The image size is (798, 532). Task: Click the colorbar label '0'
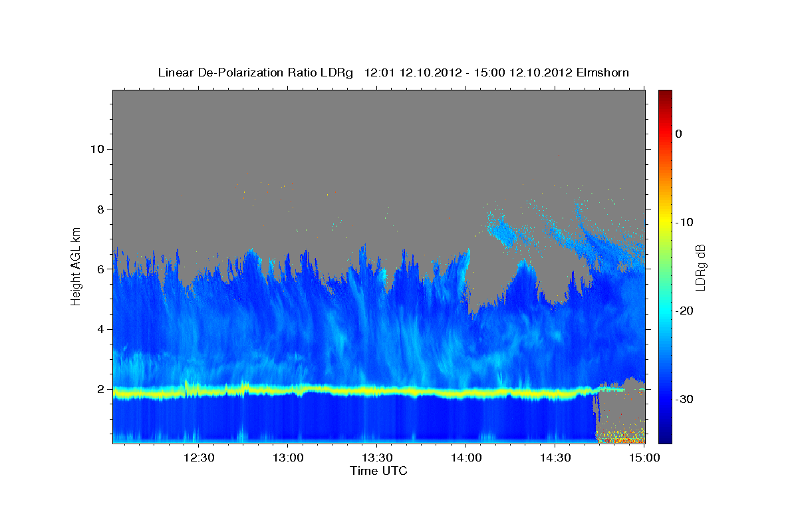678,134
